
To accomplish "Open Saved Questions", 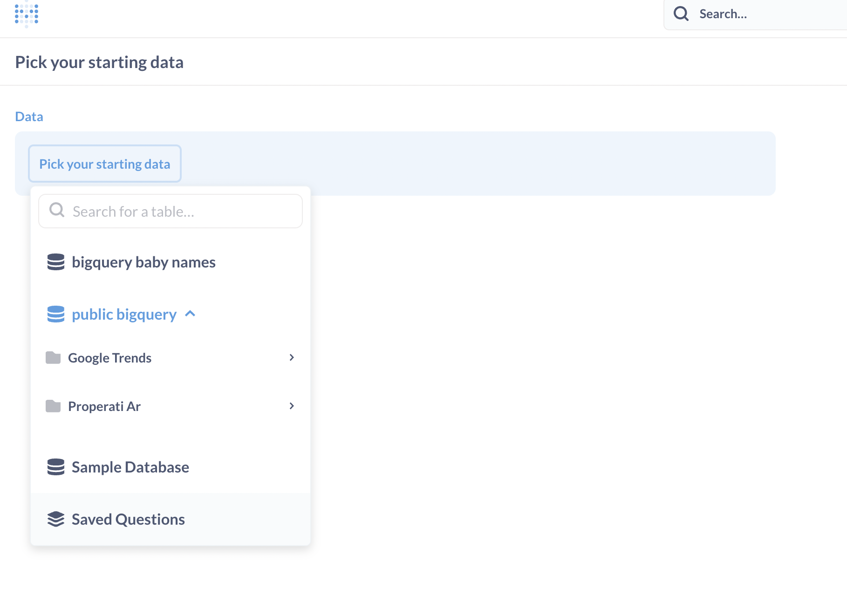I will 128,519.
